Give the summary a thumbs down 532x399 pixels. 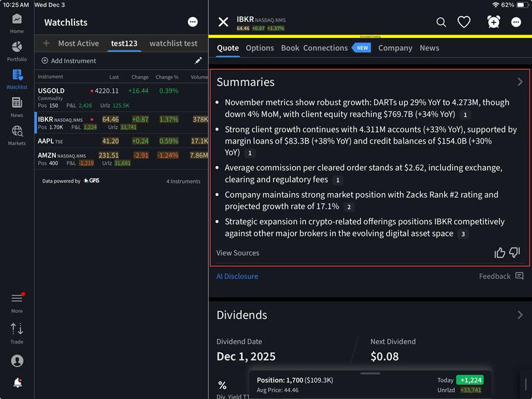pyautogui.click(x=515, y=253)
